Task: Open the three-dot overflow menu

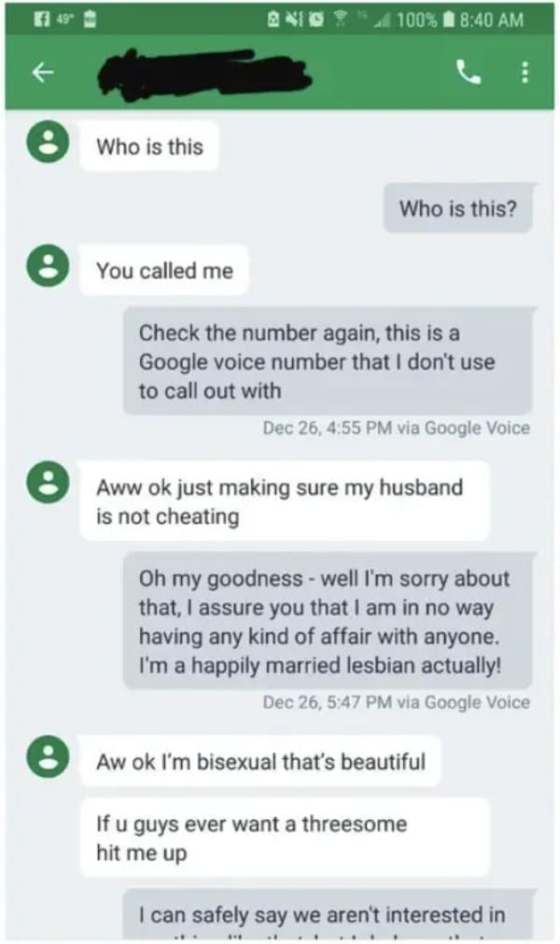Action: pos(525,72)
